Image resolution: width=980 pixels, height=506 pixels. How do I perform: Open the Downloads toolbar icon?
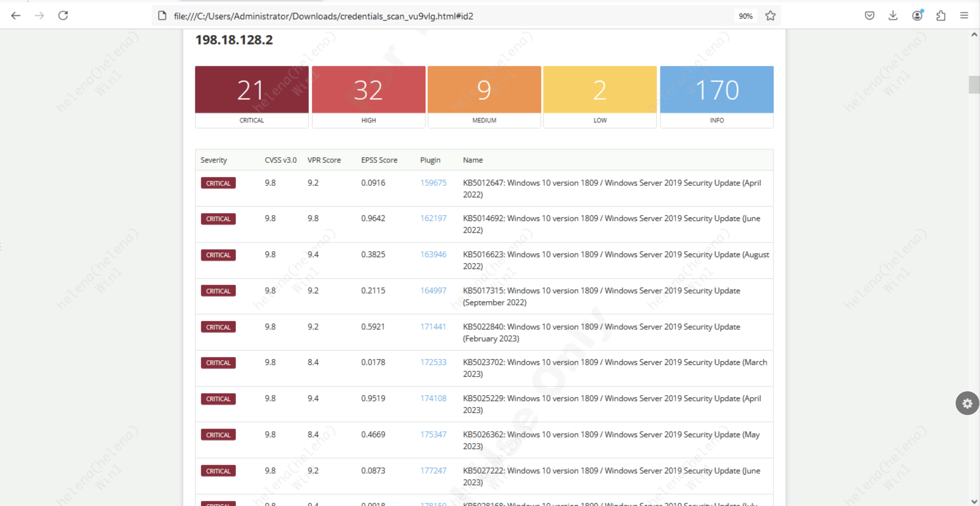pyautogui.click(x=893, y=16)
